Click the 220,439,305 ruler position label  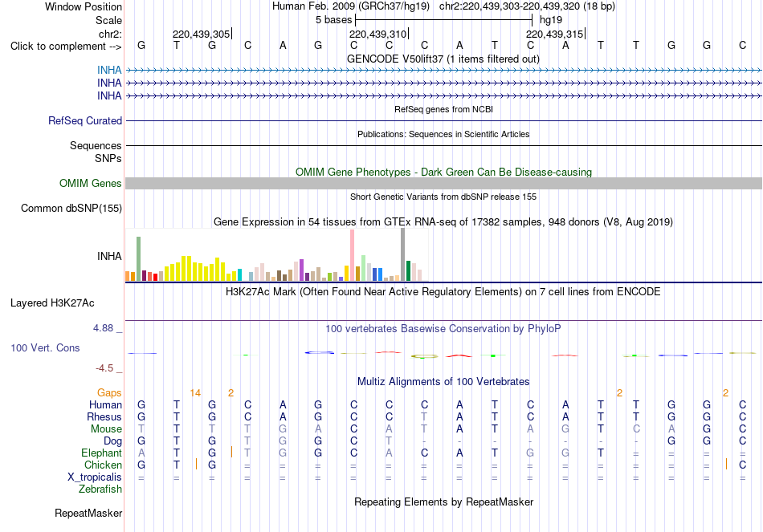point(202,34)
